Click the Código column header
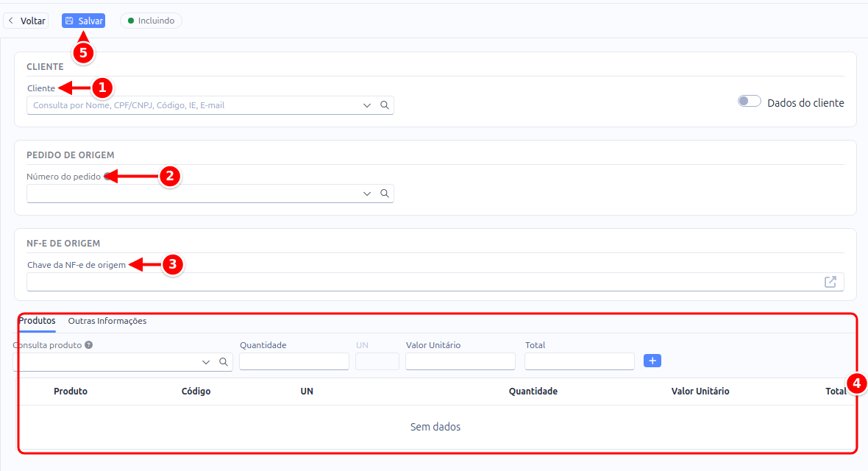 pos(196,392)
